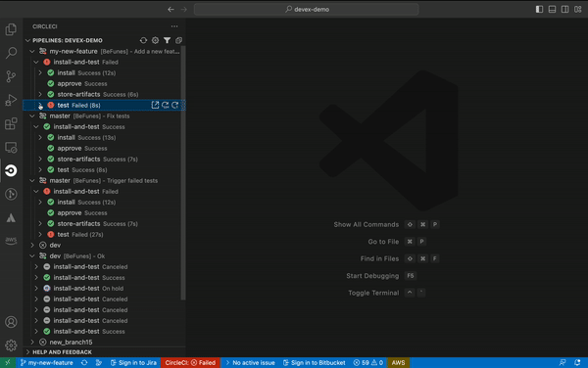This screenshot has height=368, width=588.
Task: Click the rerun job icon on the test row
Action: (174, 105)
